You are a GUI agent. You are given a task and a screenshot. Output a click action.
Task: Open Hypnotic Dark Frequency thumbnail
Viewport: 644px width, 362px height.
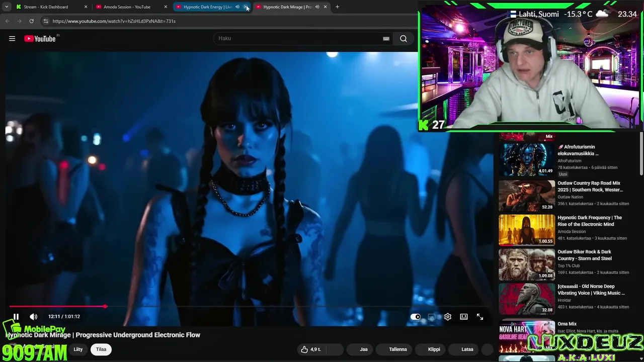526,230
